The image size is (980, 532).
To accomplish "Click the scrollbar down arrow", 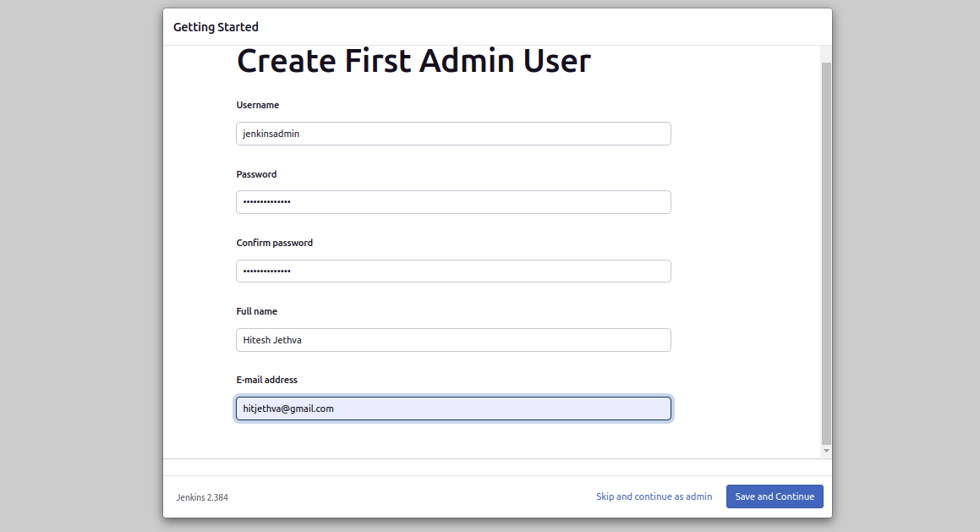I will click(x=826, y=452).
